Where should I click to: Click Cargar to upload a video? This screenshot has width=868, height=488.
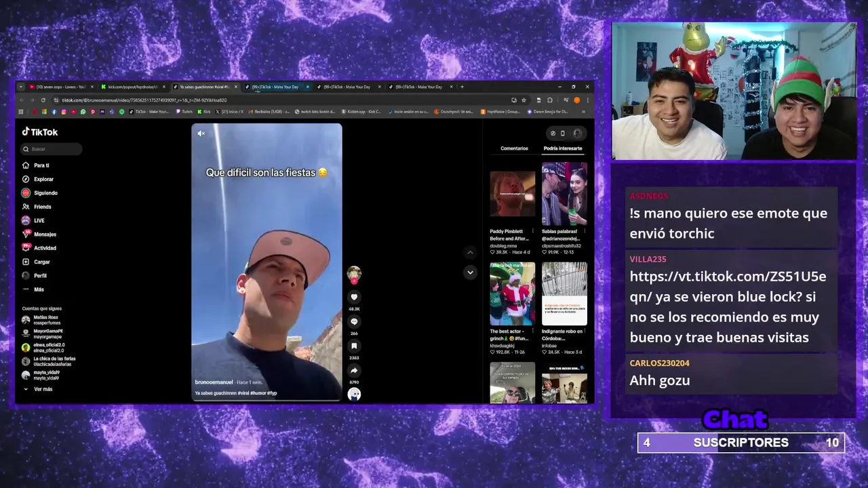pos(36,262)
